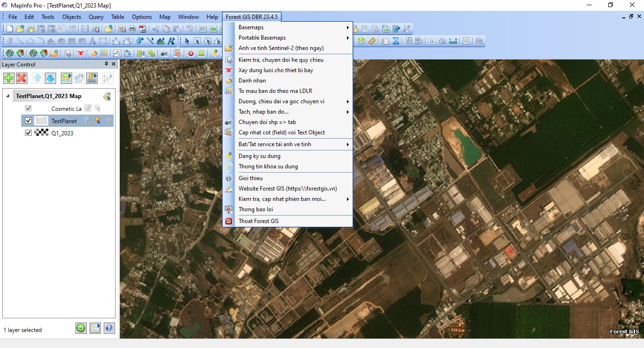This screenshot has width=644, height=348.
Task: Collapse the TestPlanet,Q1_2023 Map tree node
Action: pos(8,96)
